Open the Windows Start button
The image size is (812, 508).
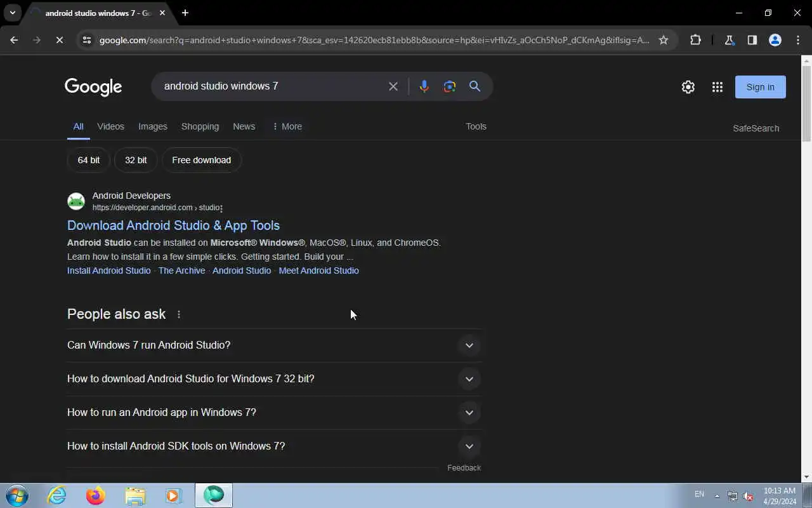pos(17,495)
